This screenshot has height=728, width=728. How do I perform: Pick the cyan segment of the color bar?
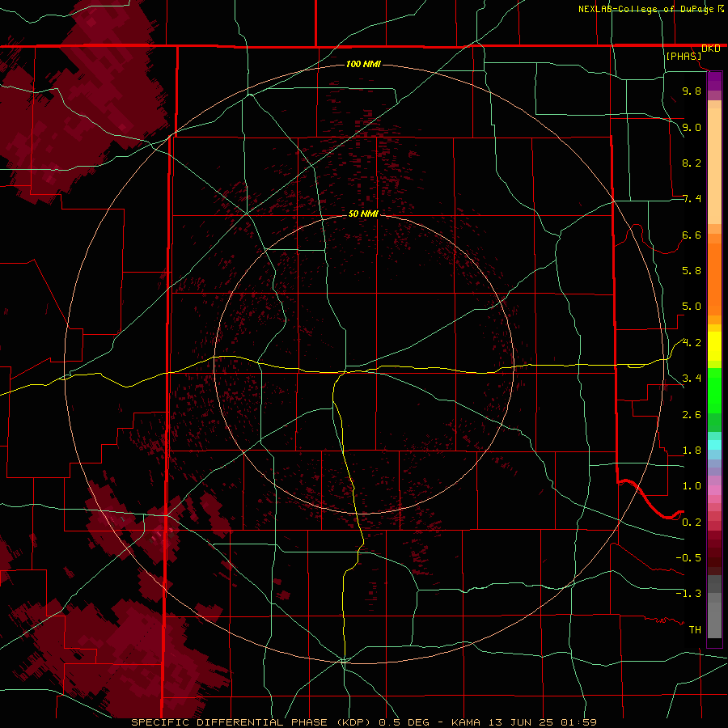(714, 445)
